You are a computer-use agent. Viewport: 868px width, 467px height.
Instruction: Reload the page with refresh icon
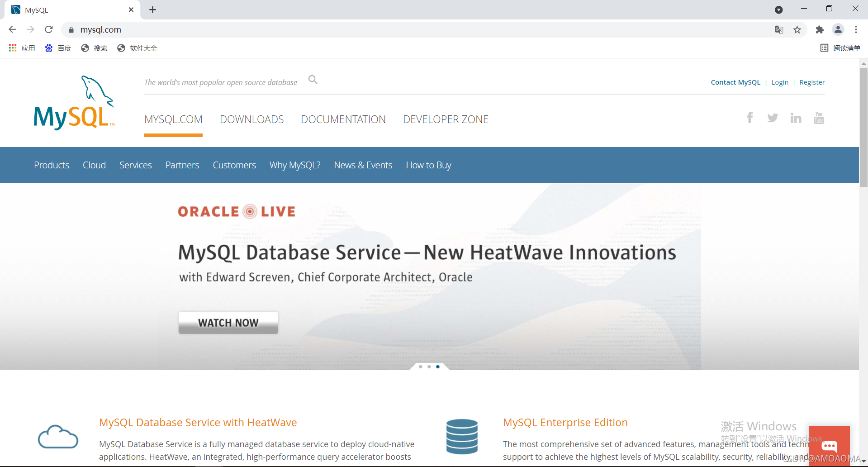(49, 29)
